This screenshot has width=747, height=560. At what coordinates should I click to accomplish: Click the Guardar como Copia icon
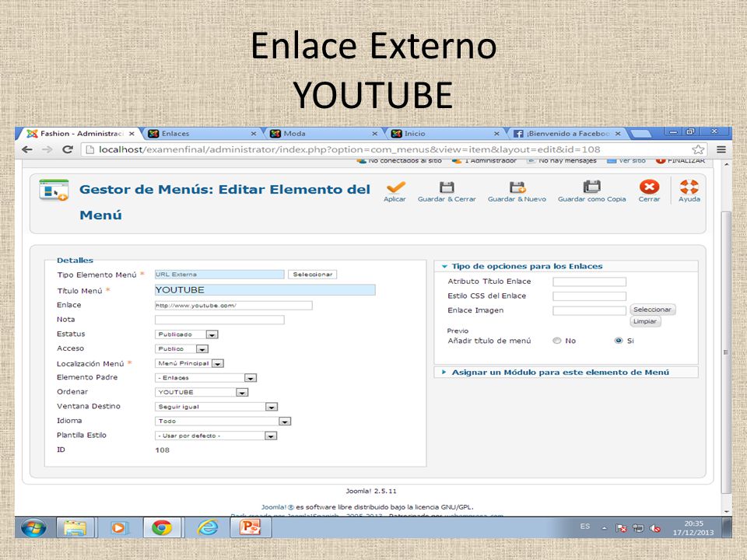click(x=591, y=187)
